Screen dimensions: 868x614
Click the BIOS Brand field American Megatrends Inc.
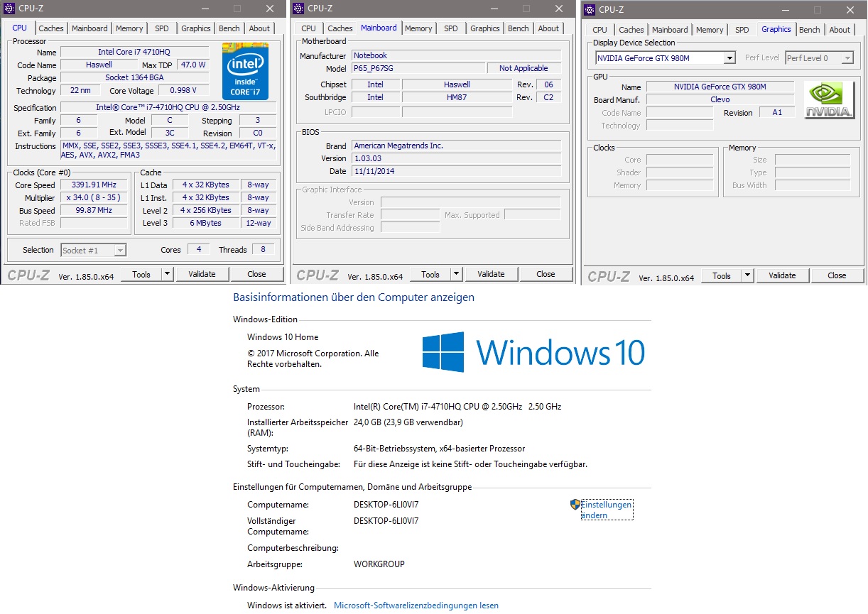click(455, 146)
